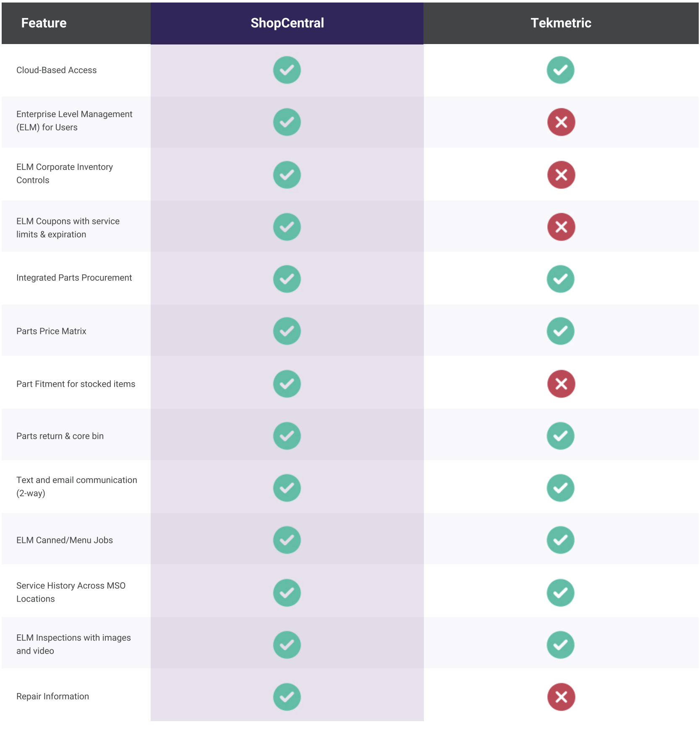This screenshot has height=735, width=700.
Task: Click Tekmetric red X for ELM Corporate Inventory Controls
Action: (x=561, y=175)
